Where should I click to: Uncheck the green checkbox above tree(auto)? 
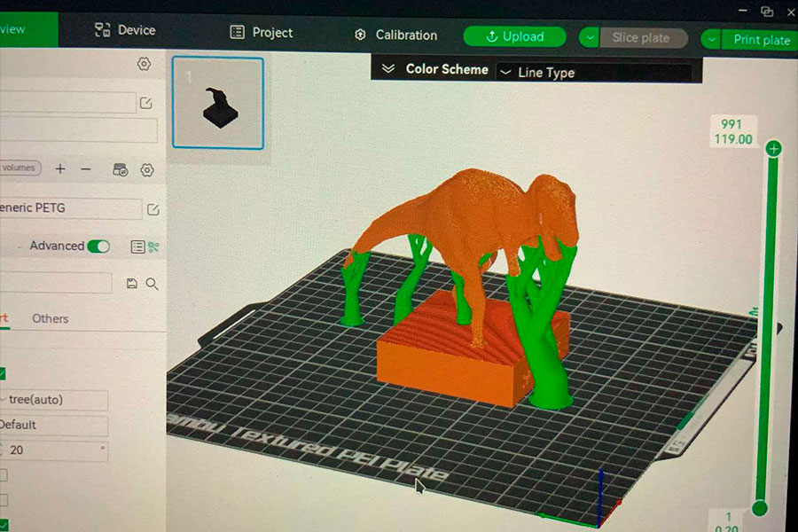tap(3, 373)
